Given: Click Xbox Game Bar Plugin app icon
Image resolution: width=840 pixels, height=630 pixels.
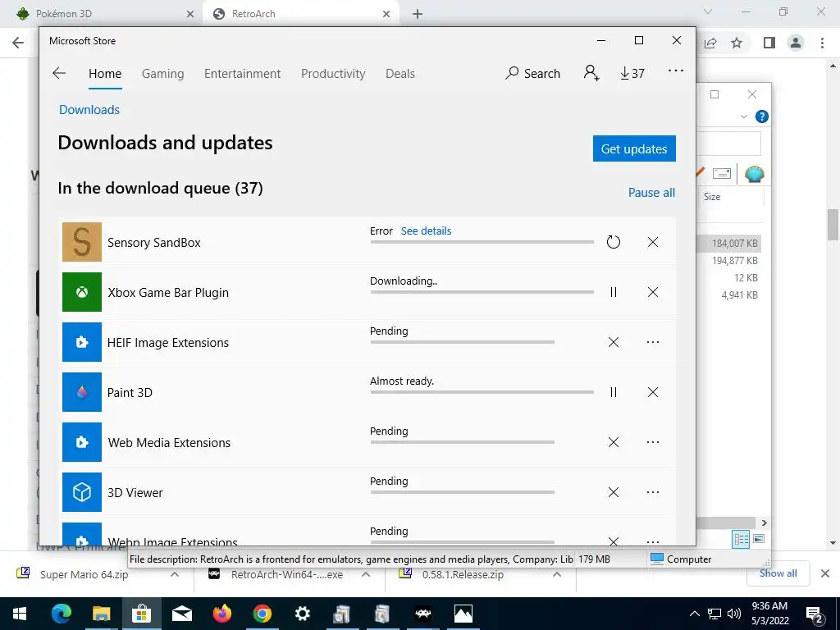Looking at the screenshot, I should point(82,292).
